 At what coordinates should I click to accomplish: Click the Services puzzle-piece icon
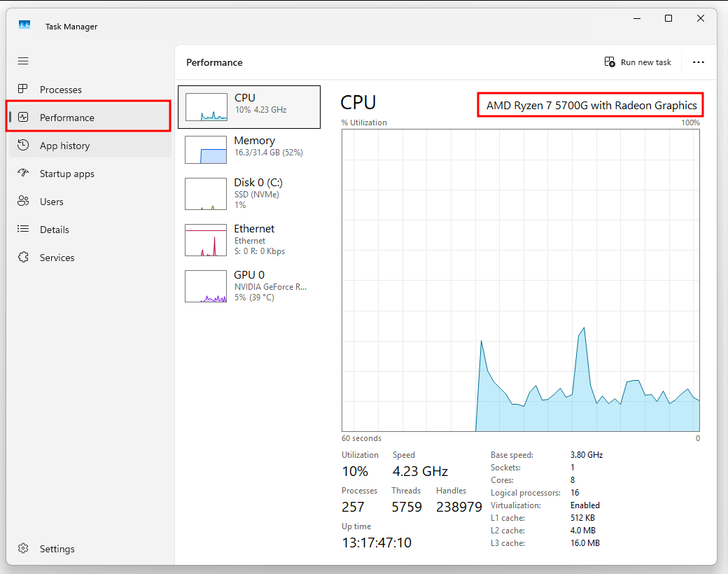[x=23, y=257]
